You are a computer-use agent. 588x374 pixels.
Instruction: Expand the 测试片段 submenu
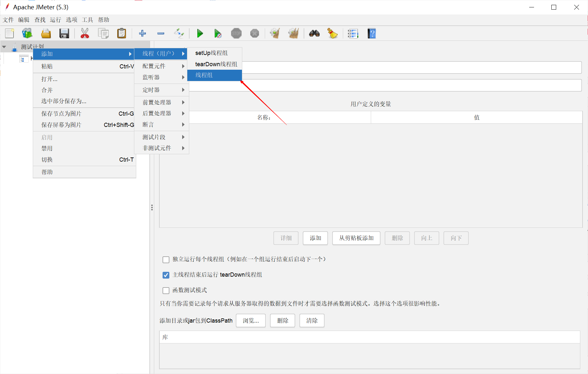(x=161, y=137)
